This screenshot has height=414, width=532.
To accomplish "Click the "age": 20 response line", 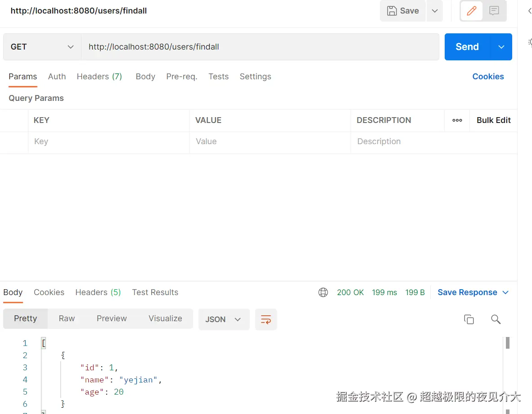I will (102, 392).
